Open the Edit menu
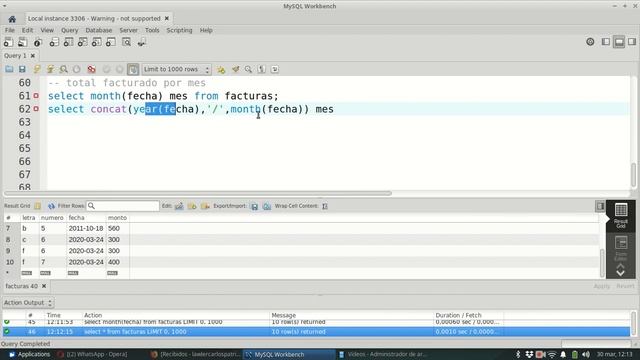 pos(27,30)
